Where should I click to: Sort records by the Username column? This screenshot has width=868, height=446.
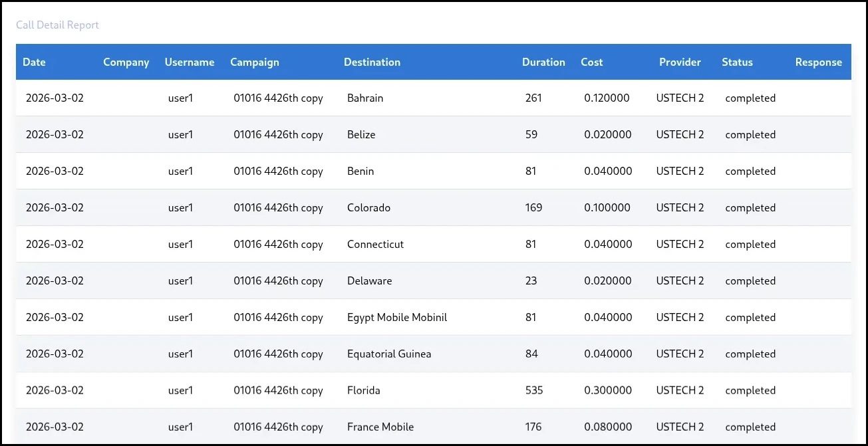coord(190,62)
